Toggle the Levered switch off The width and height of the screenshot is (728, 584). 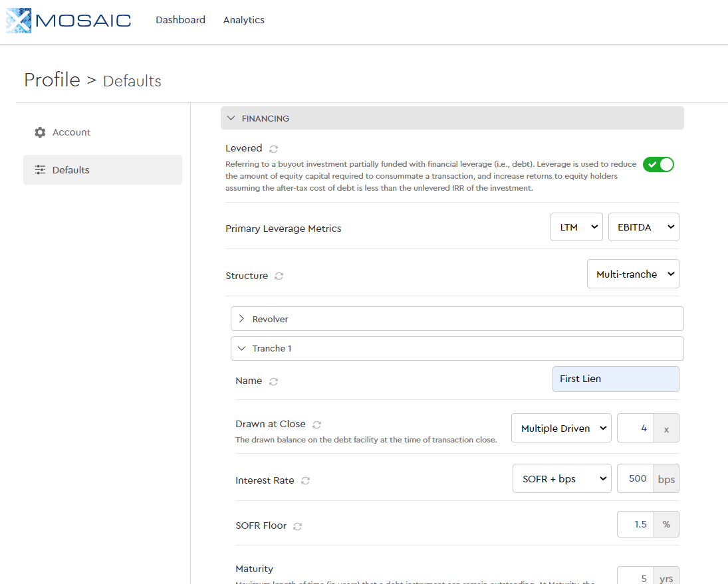(658, 165)
